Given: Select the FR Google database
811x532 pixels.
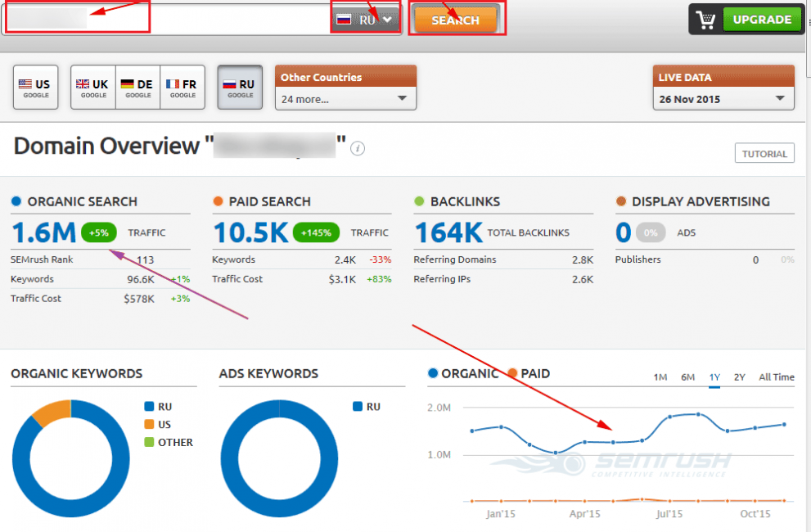Looking at the screenshot, I should pyautogui.click(x=182, y=88).
